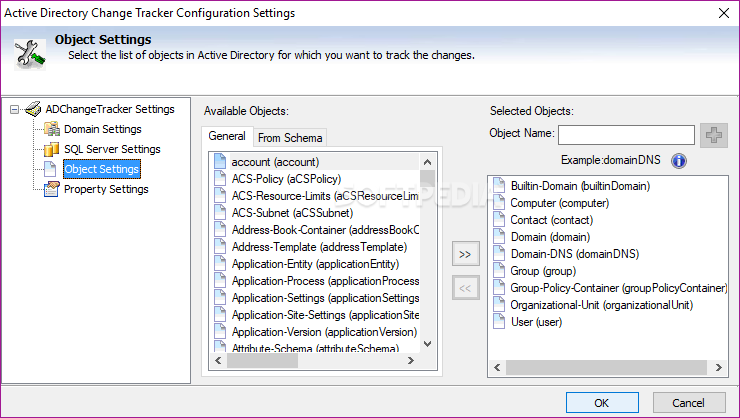Click the ACS-Resource-Limits document icon

point(220,195)
